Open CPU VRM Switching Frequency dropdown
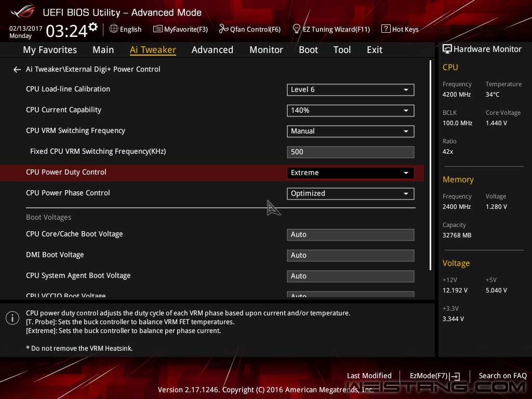This screenshot has height=399, width=532. (x=351, y=131)
